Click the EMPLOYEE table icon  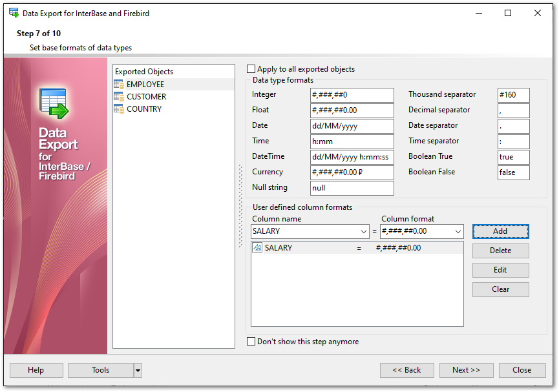119,85
